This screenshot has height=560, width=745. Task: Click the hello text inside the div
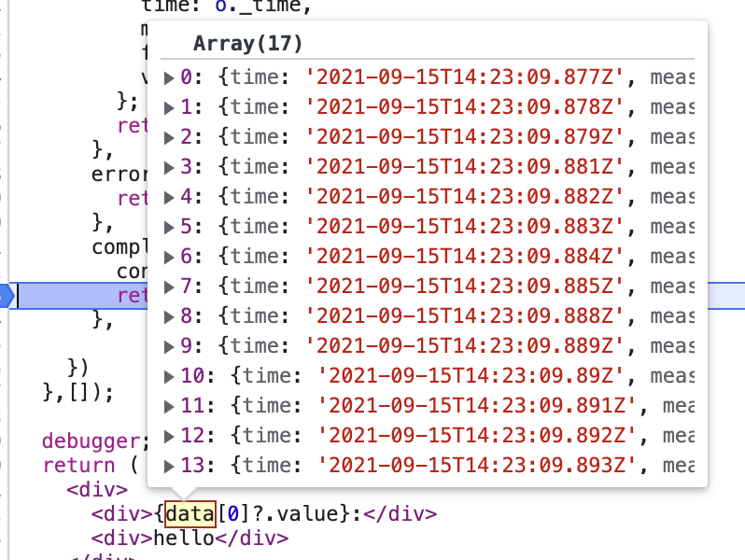point(184,539)
